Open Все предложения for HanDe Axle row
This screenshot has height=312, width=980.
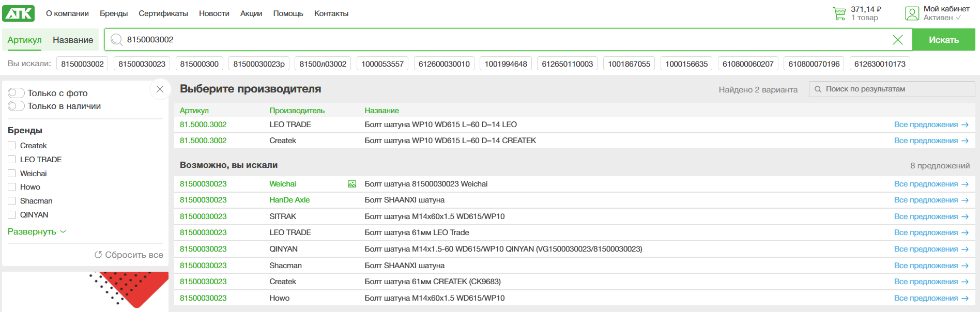(x=931, y=200)
